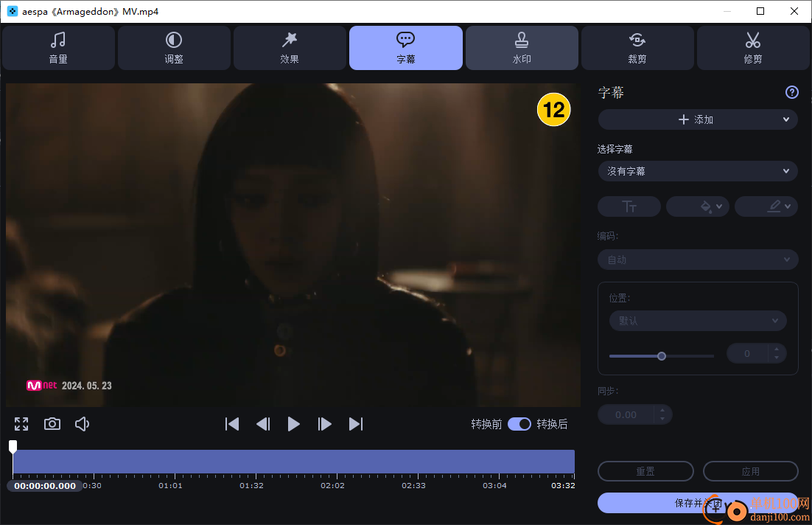
Task: Click the blue timeline track bar
Action: tap(293, 462)
